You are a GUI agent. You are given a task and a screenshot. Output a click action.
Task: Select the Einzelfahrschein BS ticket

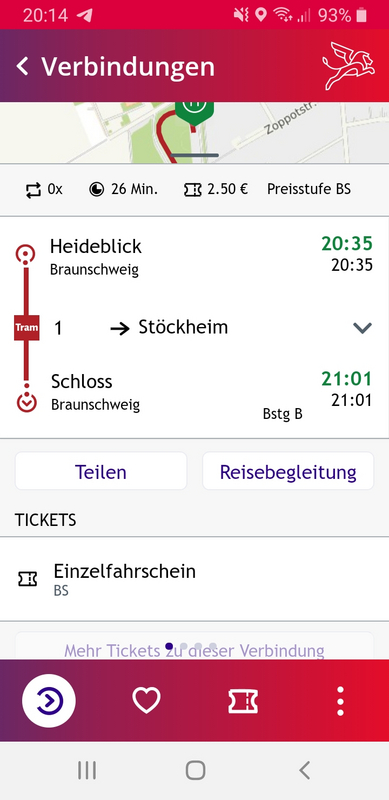[x=194, y=579]
